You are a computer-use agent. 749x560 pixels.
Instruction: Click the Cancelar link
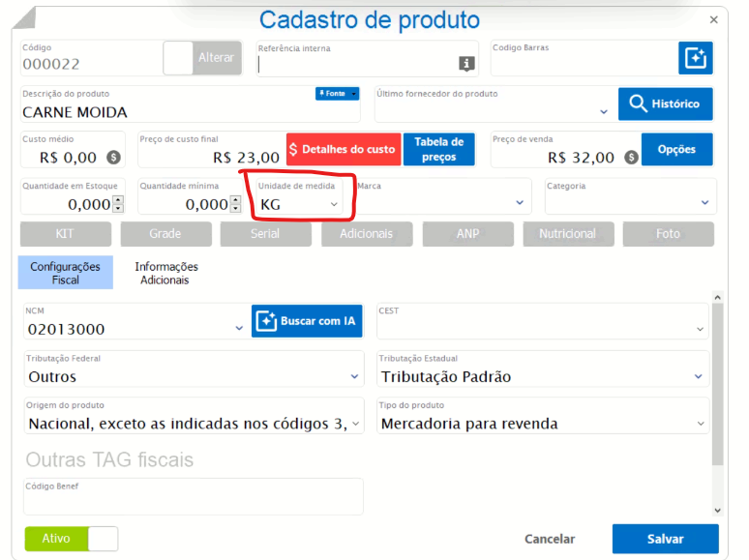click(x=550, y=539)
